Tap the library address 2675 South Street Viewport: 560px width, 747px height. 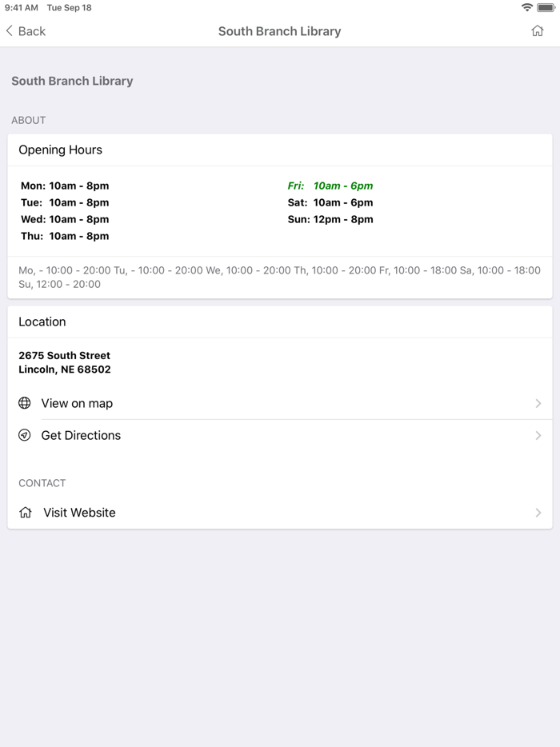(x=64, y=355)
